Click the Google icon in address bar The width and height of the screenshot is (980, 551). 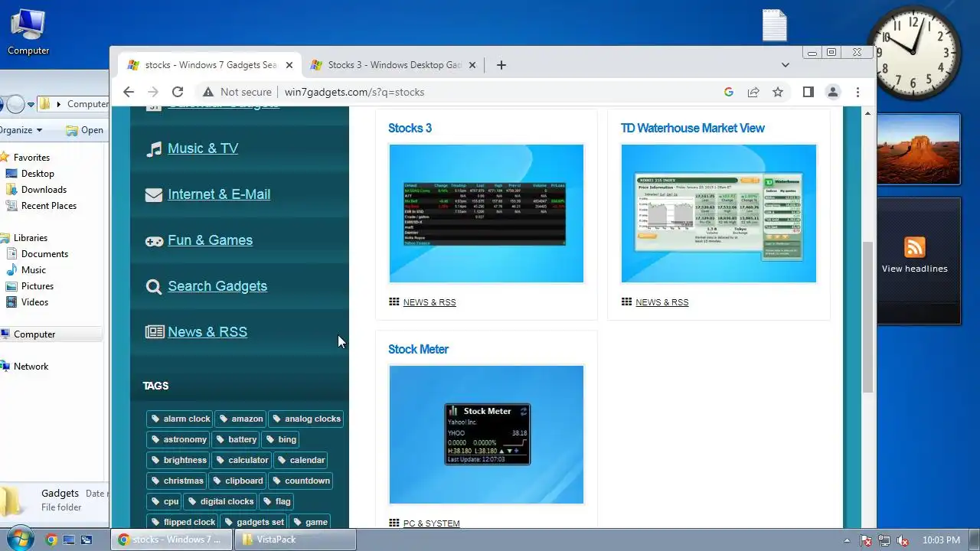[729, 92]
